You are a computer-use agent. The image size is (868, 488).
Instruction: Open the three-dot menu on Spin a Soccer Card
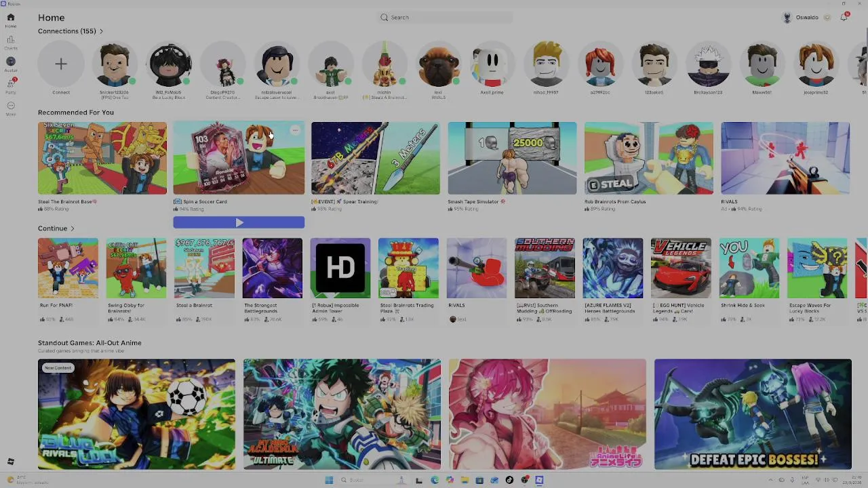click(295, 130)
